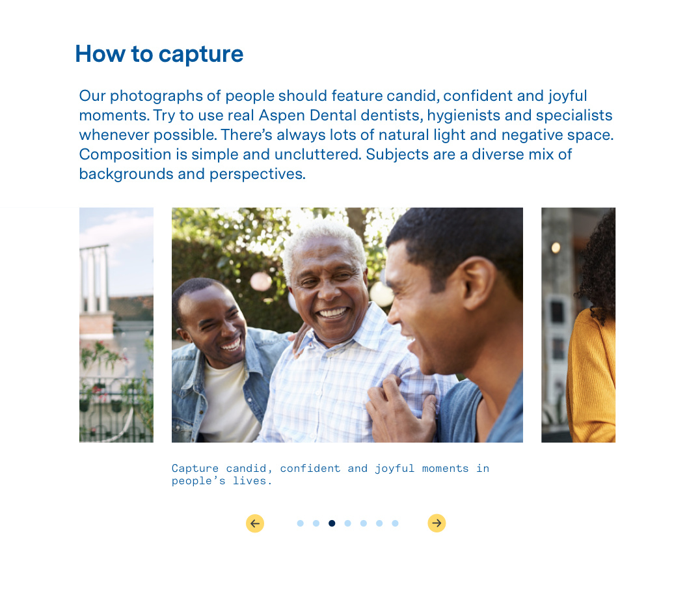Open the center photo of three laughing men
Screen dimensions: 700x591
click(x=347, y=325)
